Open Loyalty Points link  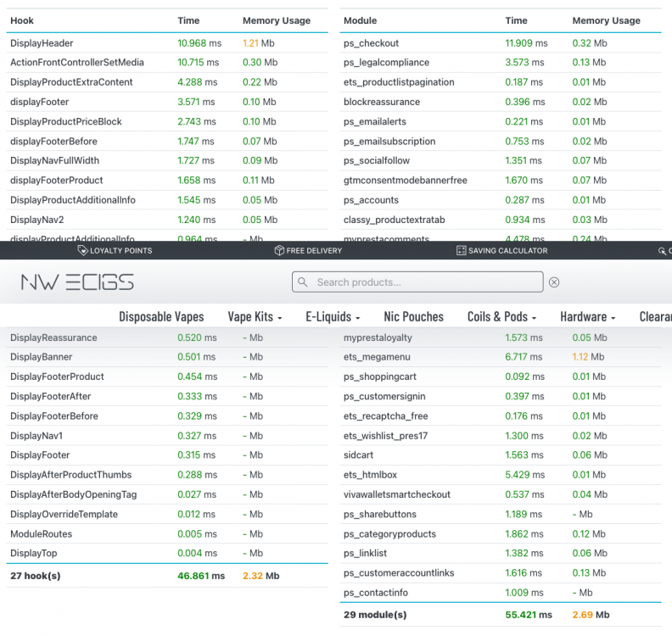click(x=115, y=250)
